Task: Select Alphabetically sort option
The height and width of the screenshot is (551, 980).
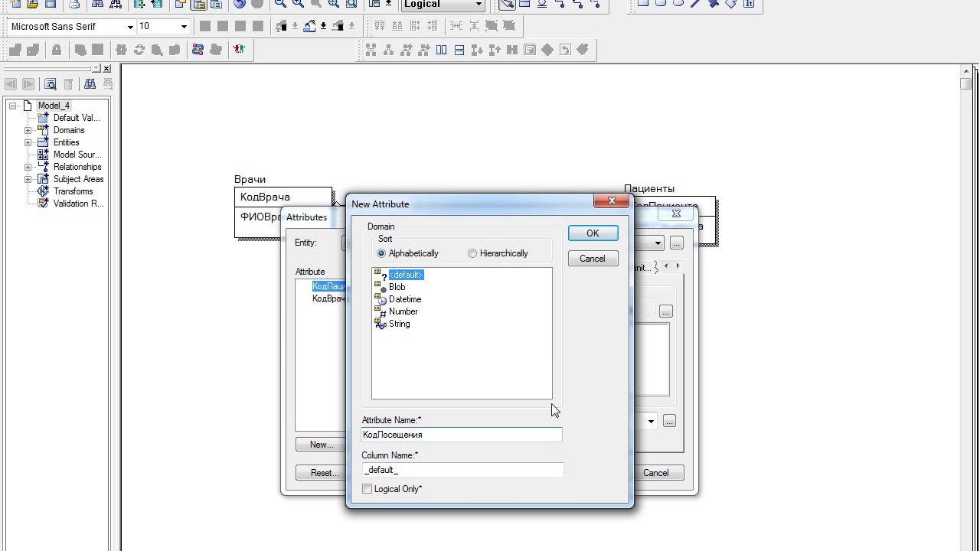Action: pos(381,253)
